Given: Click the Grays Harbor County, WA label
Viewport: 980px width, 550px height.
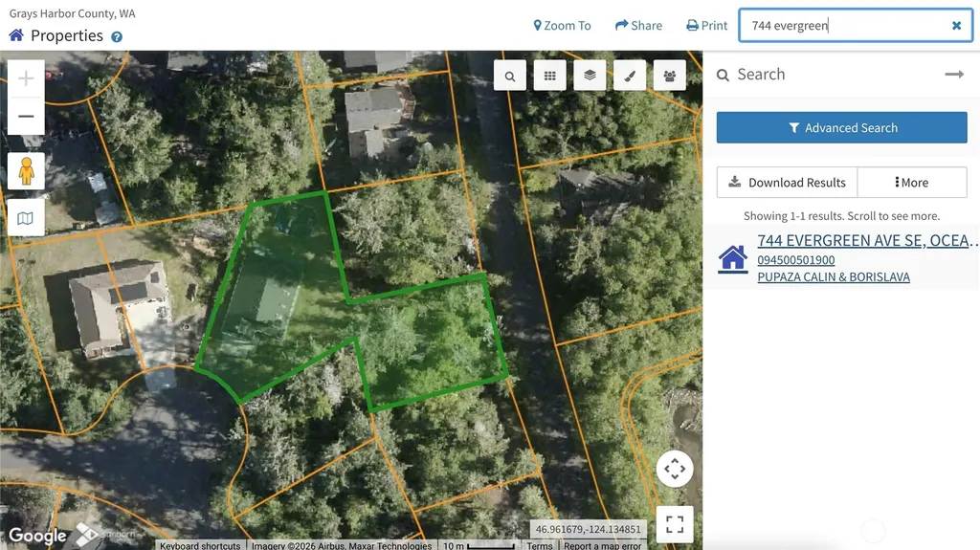Looking at the screenshot, I should click(72, 13).
